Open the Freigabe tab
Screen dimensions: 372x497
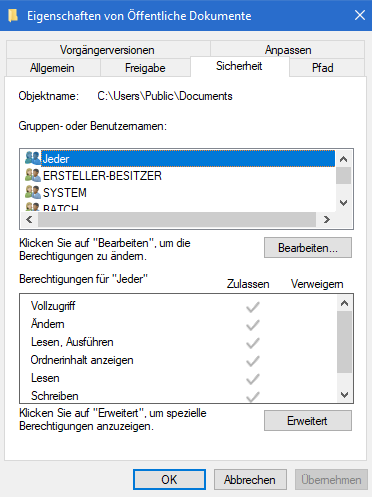click(x=145, y=68)
